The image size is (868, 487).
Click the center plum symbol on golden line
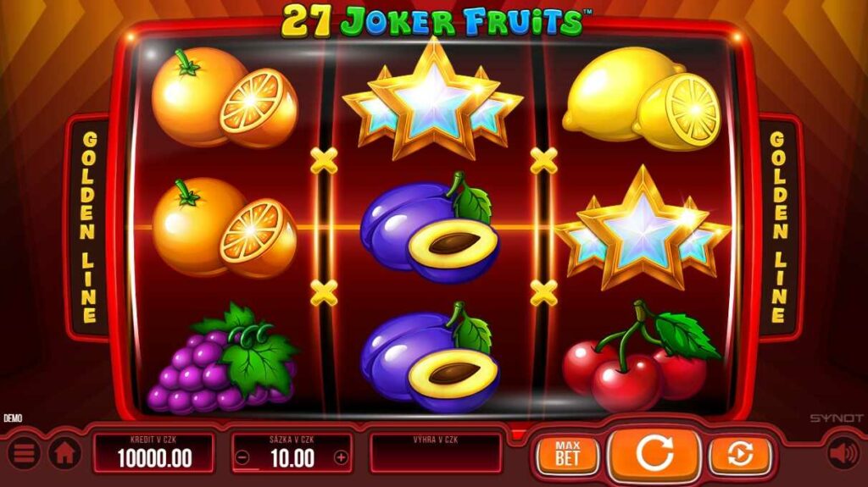click(x=430, y=228)
